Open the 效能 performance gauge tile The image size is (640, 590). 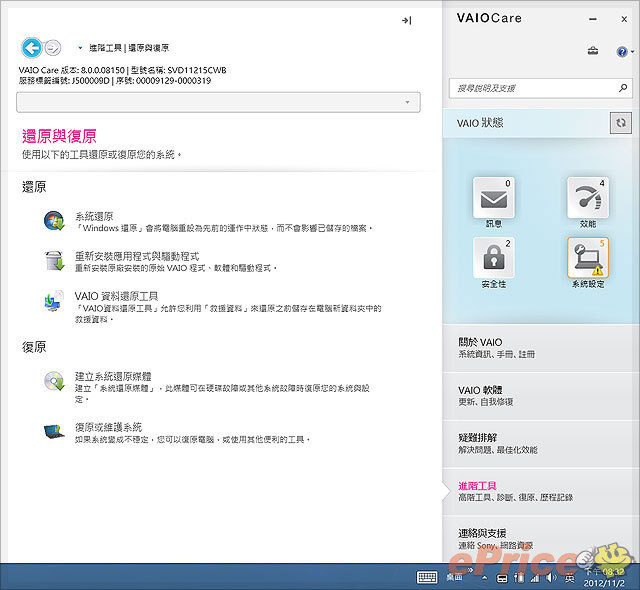(586, 199)
